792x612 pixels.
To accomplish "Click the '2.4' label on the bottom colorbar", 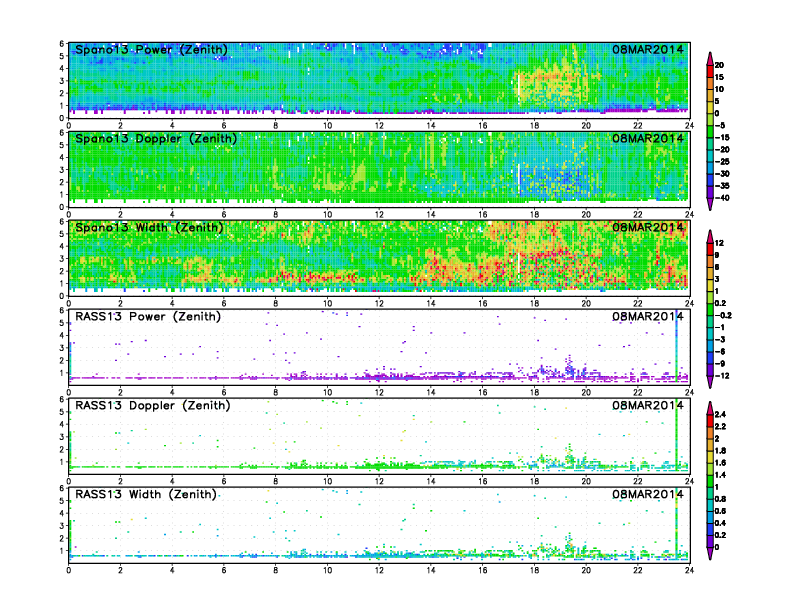I will tap(720, 414).
